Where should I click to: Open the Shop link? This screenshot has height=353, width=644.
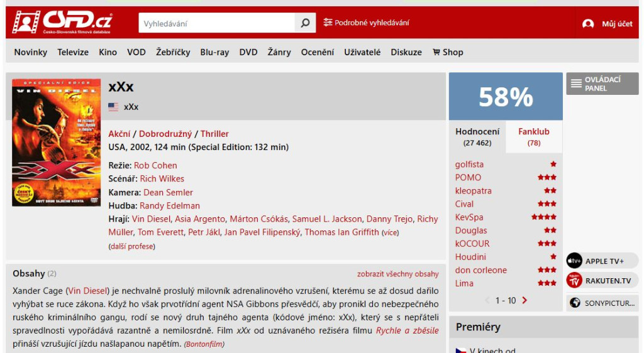click(448, 52)
